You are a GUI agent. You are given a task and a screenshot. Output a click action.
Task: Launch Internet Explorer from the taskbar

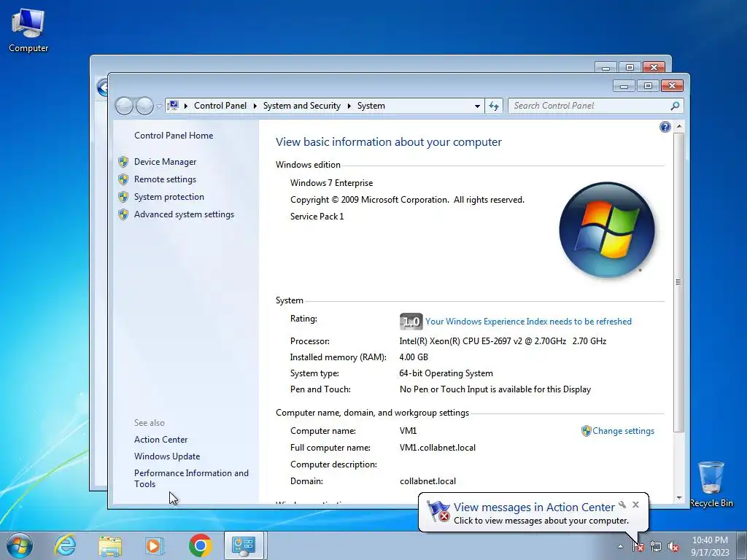click(65, 545)
